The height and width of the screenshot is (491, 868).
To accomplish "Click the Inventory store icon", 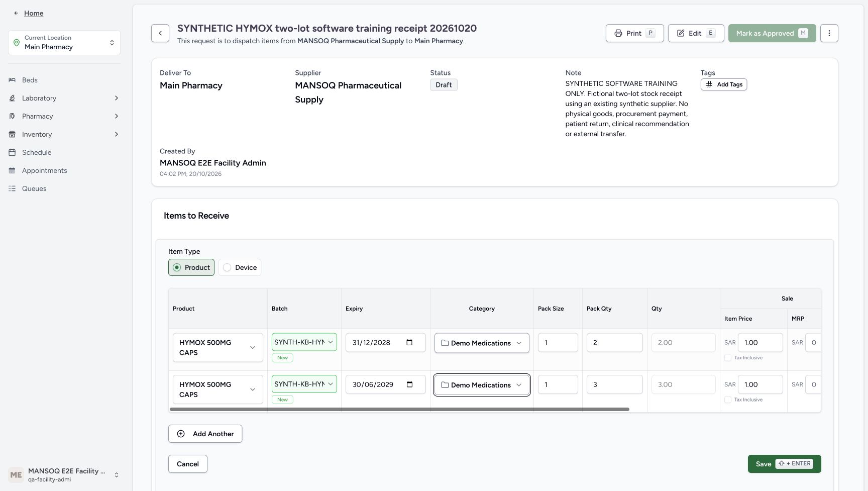I will 12,134.
